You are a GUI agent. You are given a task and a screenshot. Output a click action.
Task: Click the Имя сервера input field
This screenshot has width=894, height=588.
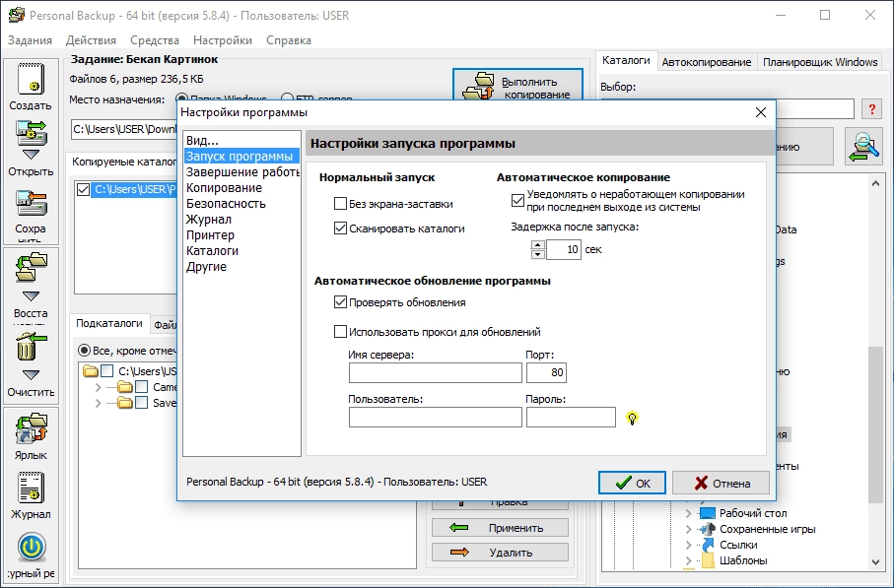(x=435, y=372)
